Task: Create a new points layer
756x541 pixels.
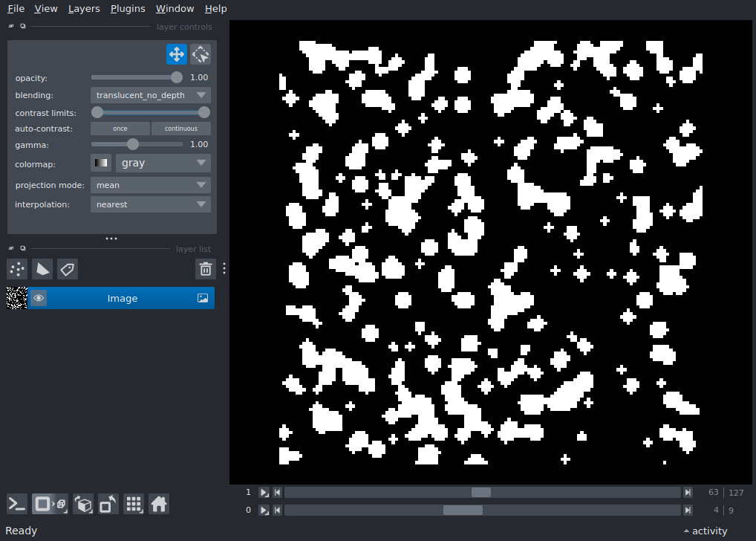Action: 17,269
